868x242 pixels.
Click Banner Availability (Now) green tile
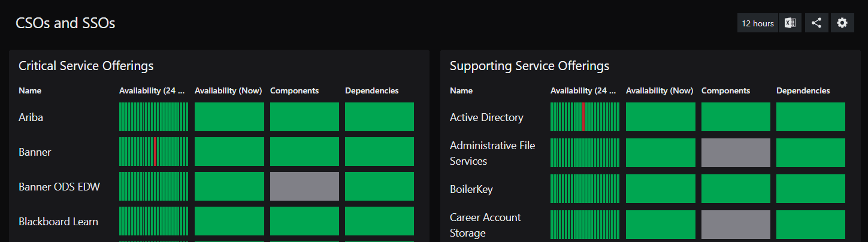(229, 152)
